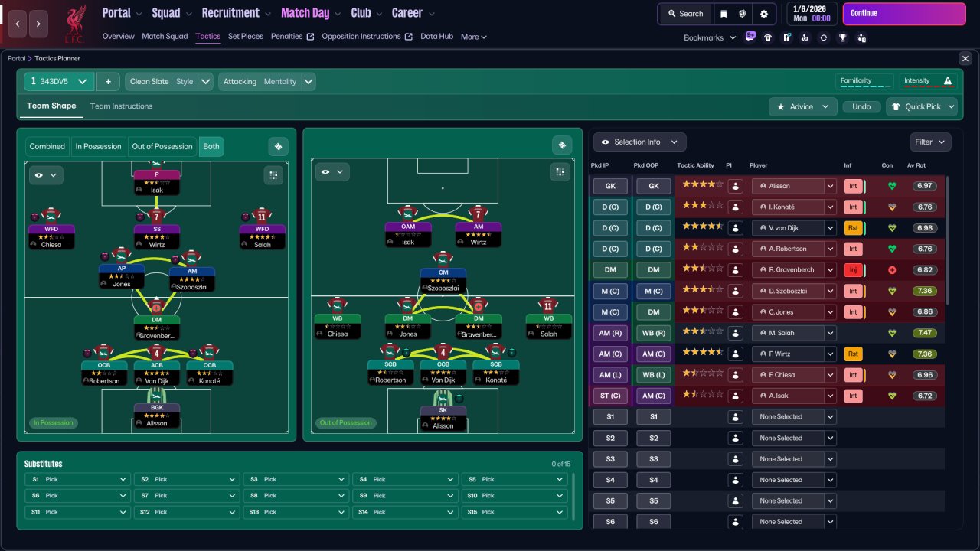The width and height of the screenshot is (980, 551).
Task: Click the grid icon on In Possession pitch
Action: [x=273, y=175]
